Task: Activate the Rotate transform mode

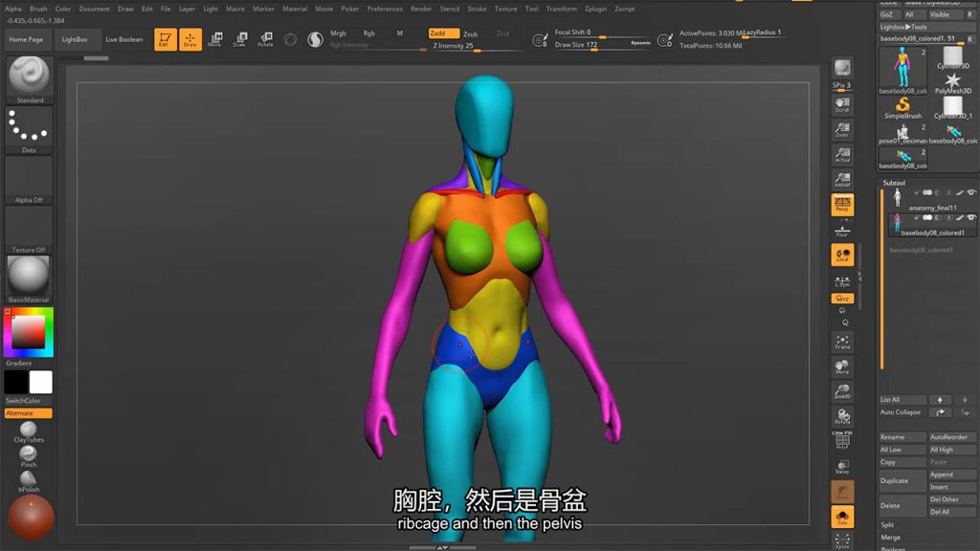Action: click(265, 39)
